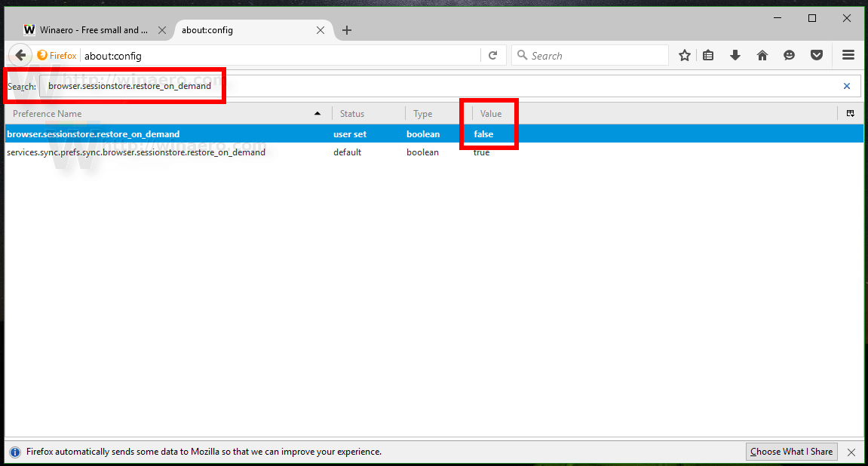Open the Firefox Hello chat bubble icon
Viewport: 868px width, 466px height.
pyautogui.click(x=790, y=54)
